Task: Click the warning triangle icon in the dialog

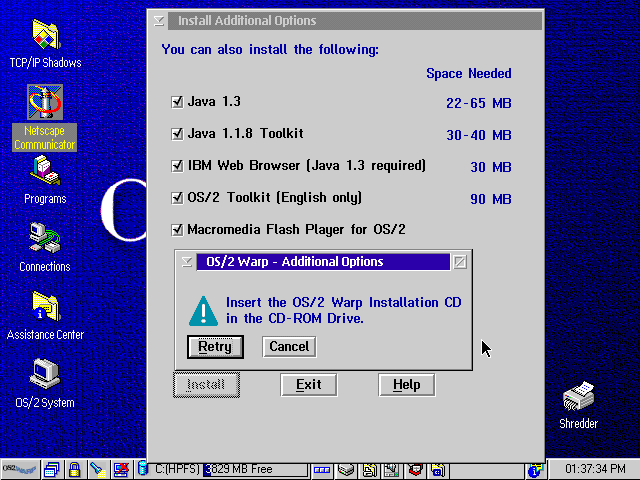Action: click(x=203, y=311)
